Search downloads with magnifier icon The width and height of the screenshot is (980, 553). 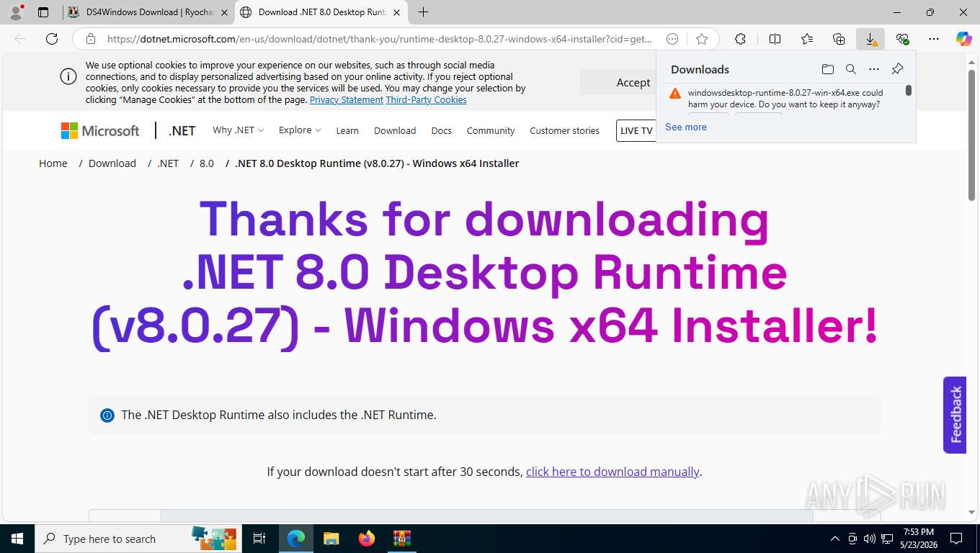[850, 69]
